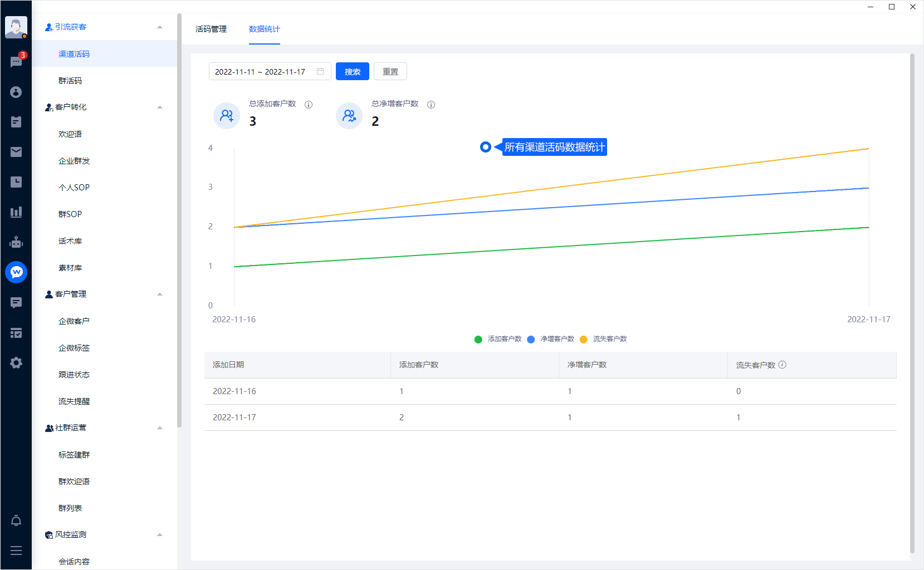The width and height of the screenshot is (924, 570).
Task: Toggle 净增客户数 blue legend series
Action: click(550, 339)
